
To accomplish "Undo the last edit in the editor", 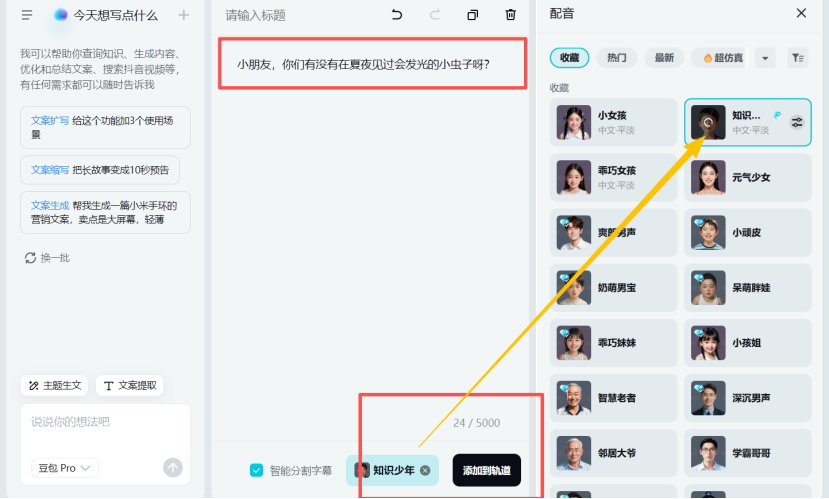I will click(x=397, y=14).
